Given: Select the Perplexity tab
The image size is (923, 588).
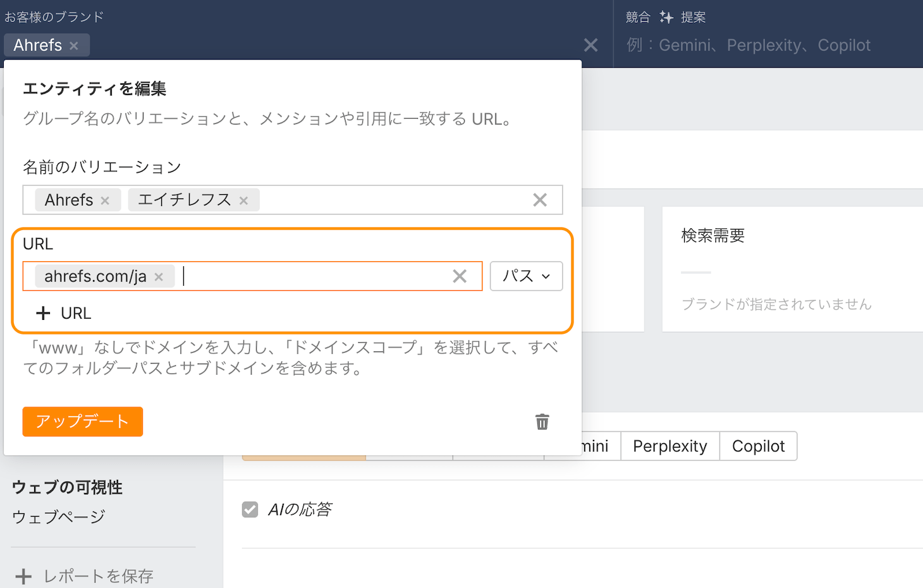Looking at the screenshot, I should point(669,446).
